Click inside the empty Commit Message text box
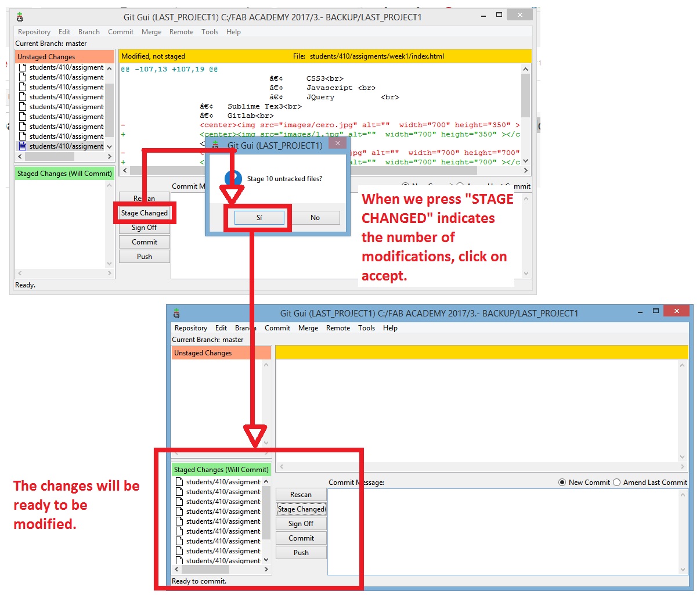Screen dimensions: 700x612 503,532
